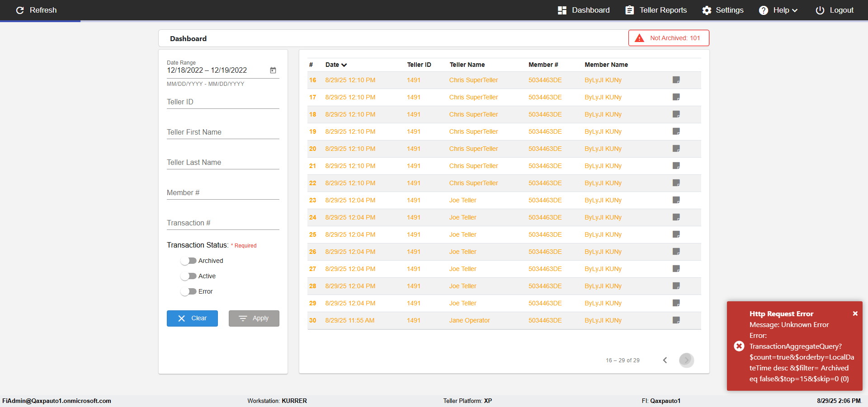
Task: Open the Teller Reports menu item
Action: [x=656, y=10]
